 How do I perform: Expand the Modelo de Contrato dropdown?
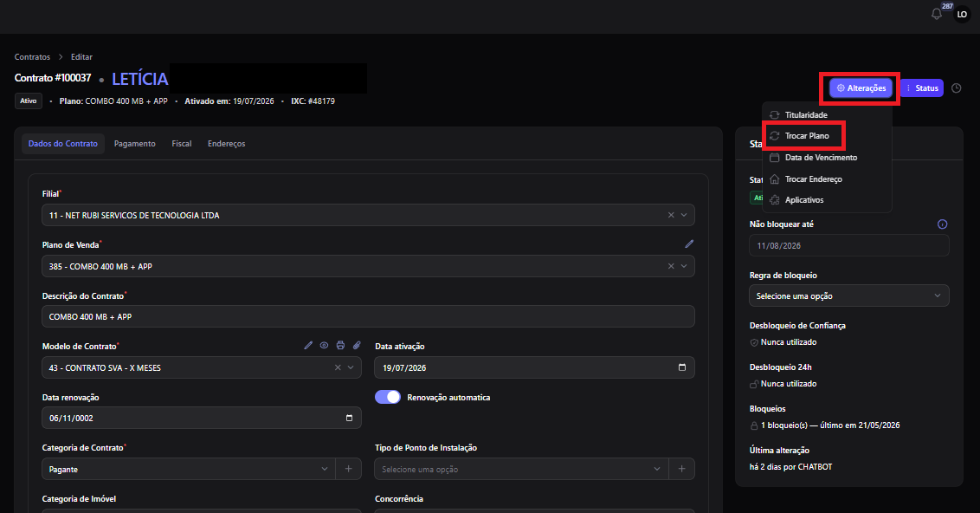point(351,367)
